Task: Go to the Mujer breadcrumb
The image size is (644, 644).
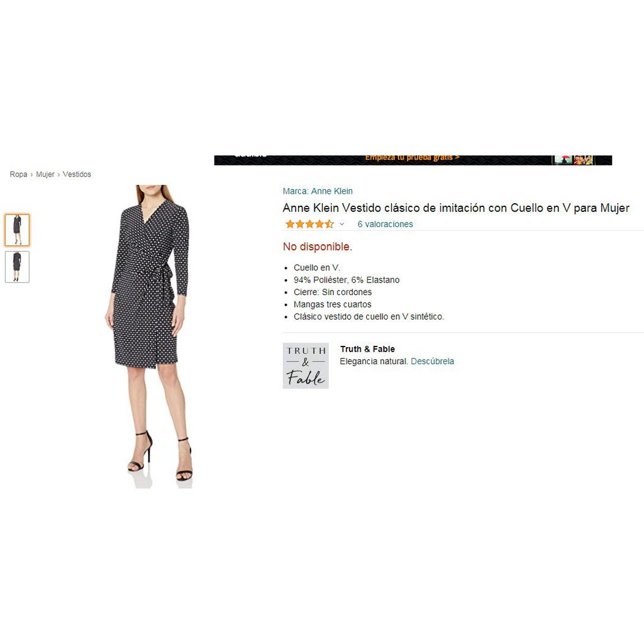Action: tap(45, 174)
